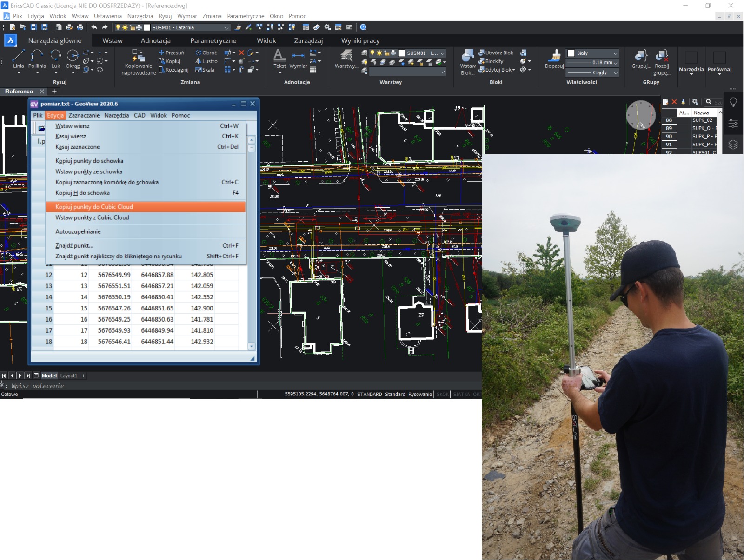Click the layers stack icon on right panel
The image size is (744, 560).
(x=733, y=145)
